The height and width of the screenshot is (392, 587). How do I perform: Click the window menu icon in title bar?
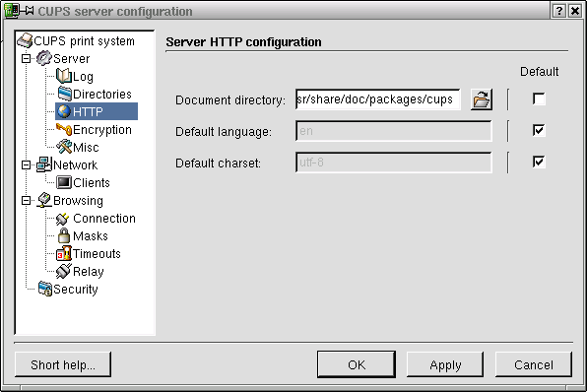pos(12,11)
